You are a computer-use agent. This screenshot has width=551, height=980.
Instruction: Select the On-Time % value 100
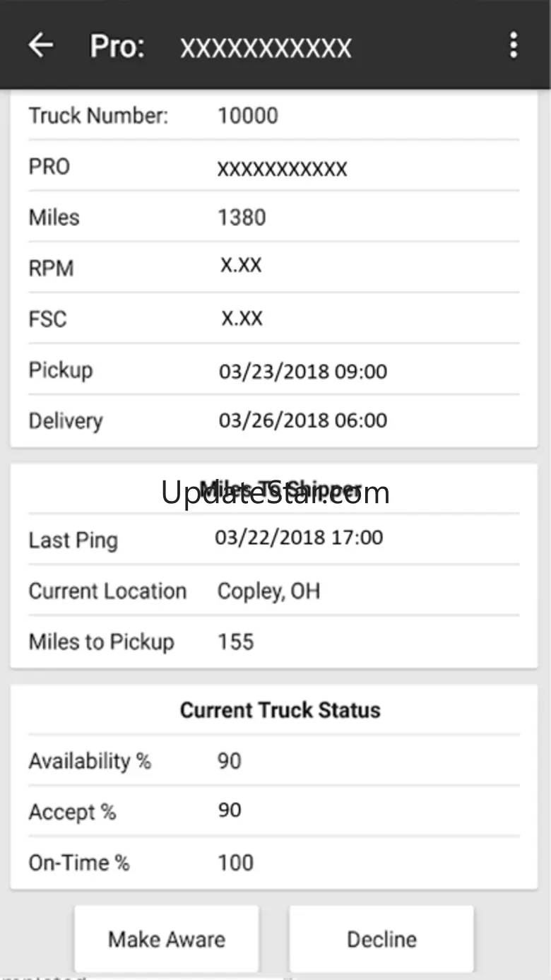pos(235,863)
